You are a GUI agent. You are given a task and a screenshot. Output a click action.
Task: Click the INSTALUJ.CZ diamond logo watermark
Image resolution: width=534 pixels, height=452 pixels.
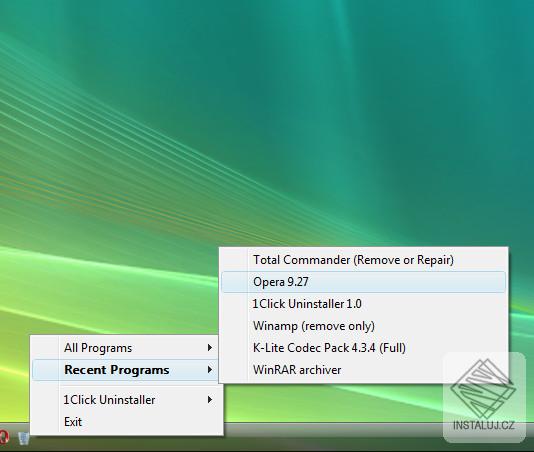click(483, 389)
